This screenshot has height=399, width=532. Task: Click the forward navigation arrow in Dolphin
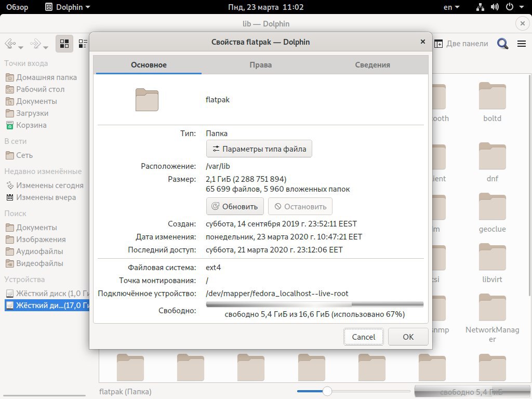click(35, 44)
